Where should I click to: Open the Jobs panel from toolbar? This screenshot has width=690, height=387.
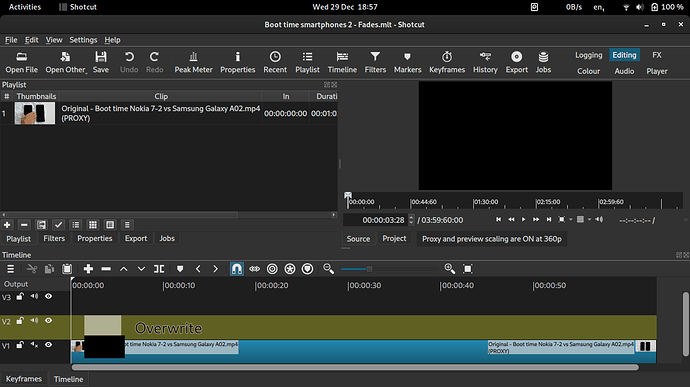(543, 62)
